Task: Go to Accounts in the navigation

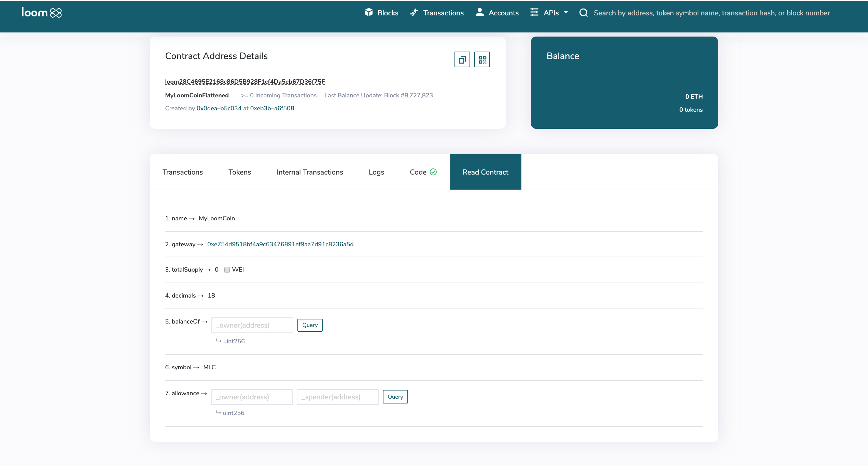Action: [497, 13]
